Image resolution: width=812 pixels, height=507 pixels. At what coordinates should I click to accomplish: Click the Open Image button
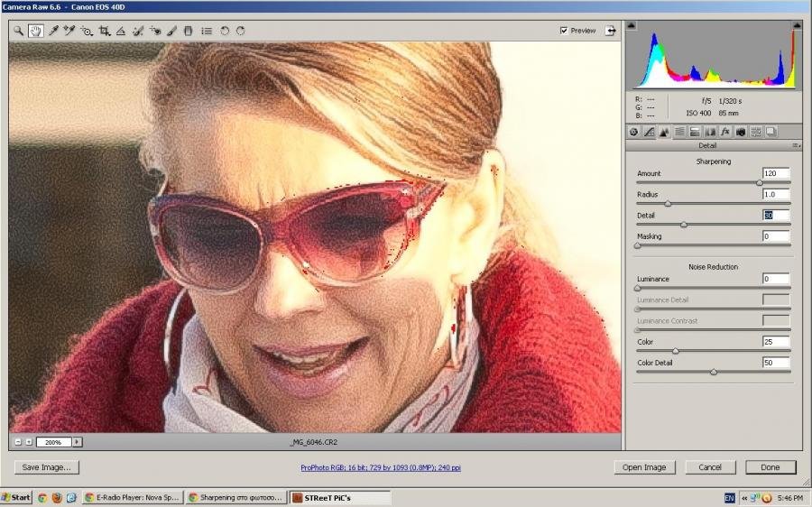(644, 467)
